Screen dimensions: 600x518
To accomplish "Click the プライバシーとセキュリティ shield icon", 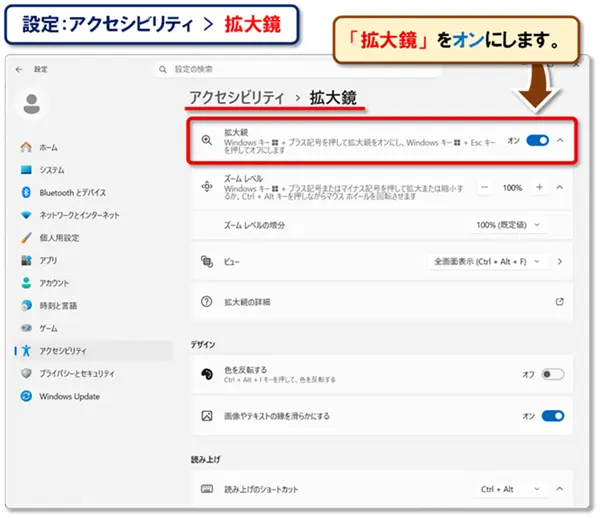I will [x=26, y=373].
